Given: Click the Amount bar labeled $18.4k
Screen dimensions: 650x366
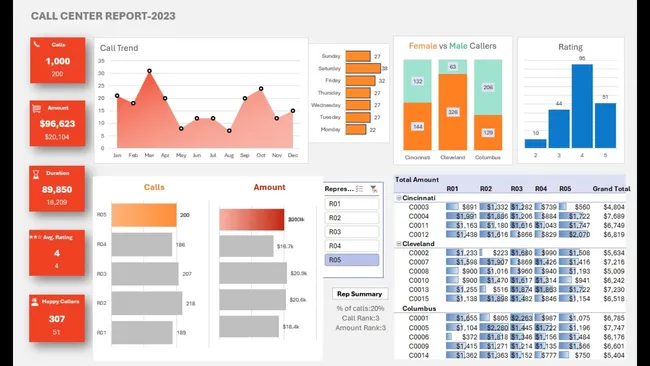Looking at the screenshot, I should pos(249,327).
